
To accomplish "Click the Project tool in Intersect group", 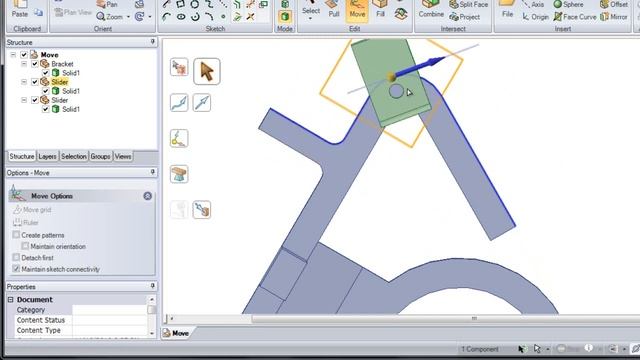I will pyautogui.click(x=464, y=17).
